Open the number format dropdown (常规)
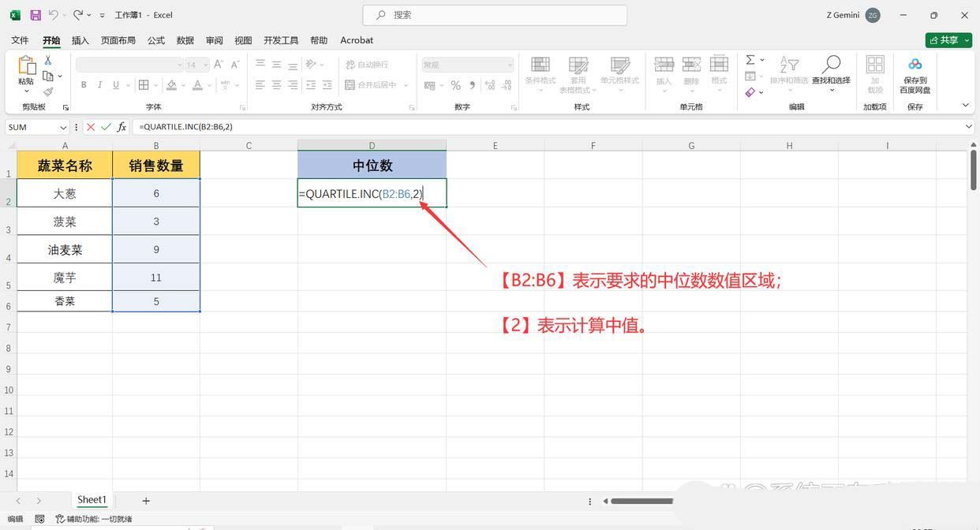980x530 pixels. tap(510, 65)
